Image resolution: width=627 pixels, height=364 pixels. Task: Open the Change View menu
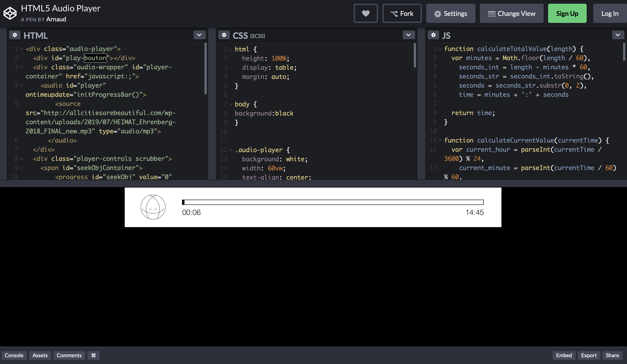point(511,14)
